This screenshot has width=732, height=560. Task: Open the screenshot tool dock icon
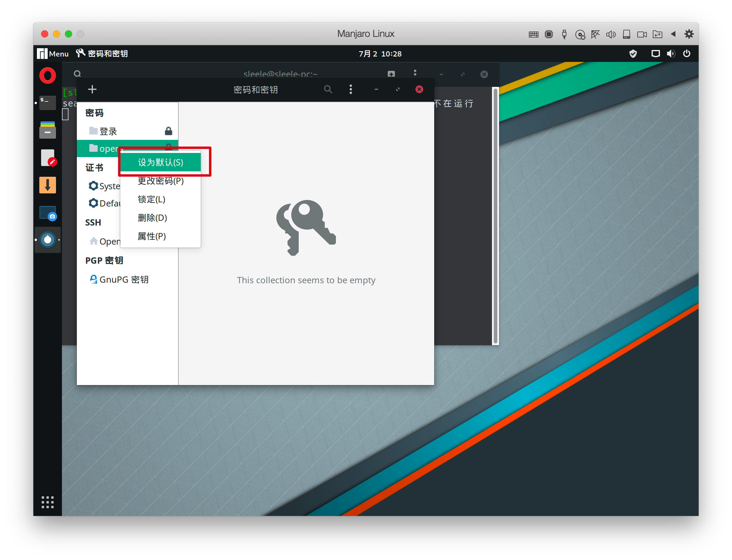tap(48, 213)
